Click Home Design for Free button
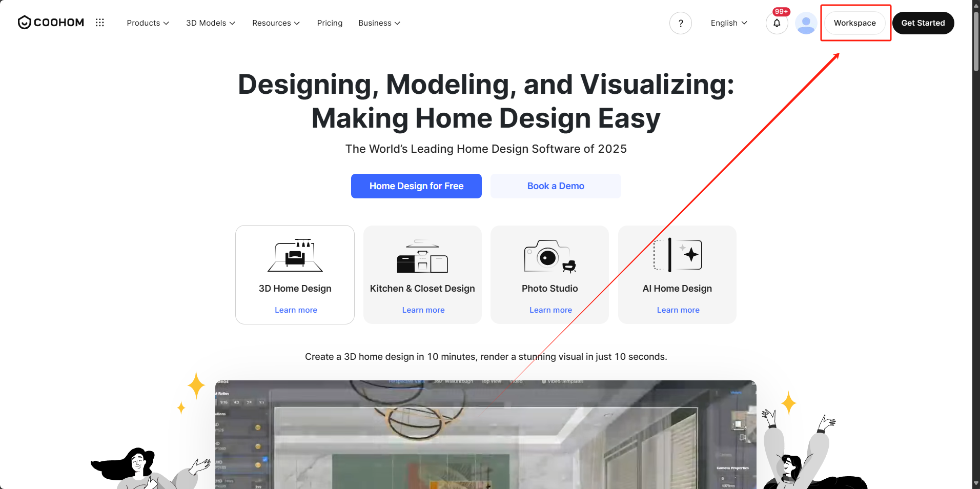The width and height of the screenshot is (980, 489). (x=416, y=186)
